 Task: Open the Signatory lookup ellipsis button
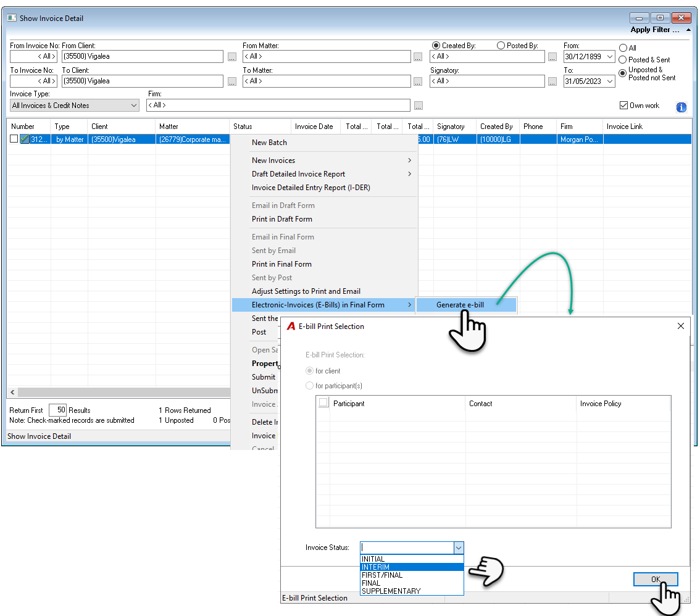tap(552, 81)
